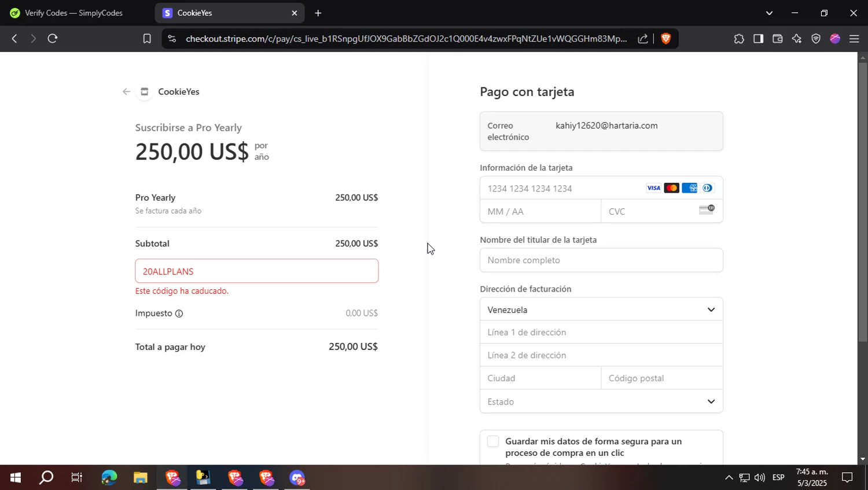Click the Línea 2 de dirección field
This screenshot has height=490, width=868.
pyautogui.click(x=601, y=355)
